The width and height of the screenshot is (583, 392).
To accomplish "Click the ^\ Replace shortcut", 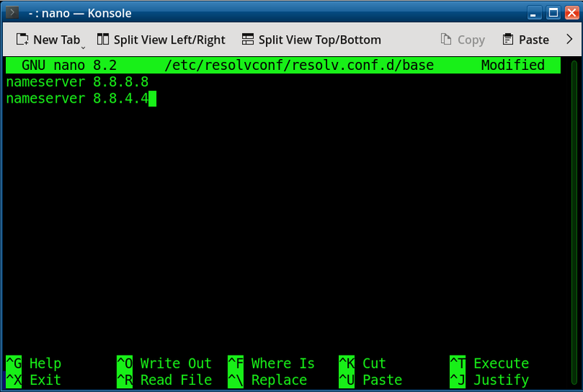I will pos(267,380).
